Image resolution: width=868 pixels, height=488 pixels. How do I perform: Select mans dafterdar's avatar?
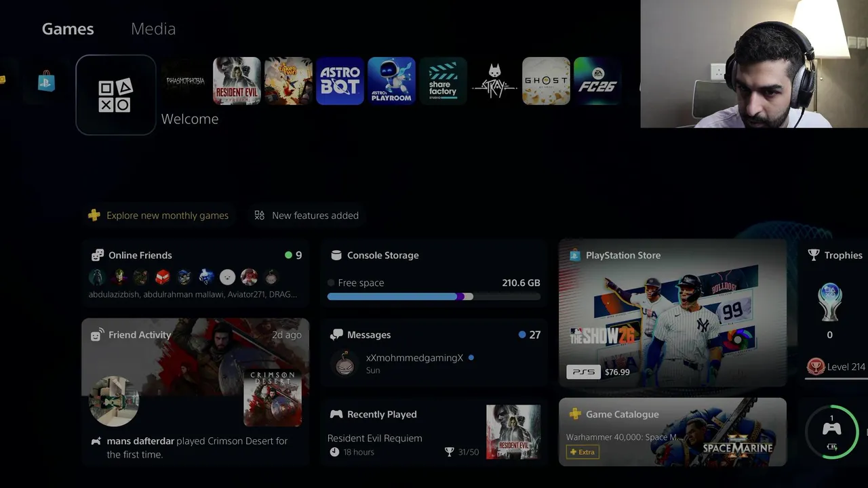click(114, 401)
